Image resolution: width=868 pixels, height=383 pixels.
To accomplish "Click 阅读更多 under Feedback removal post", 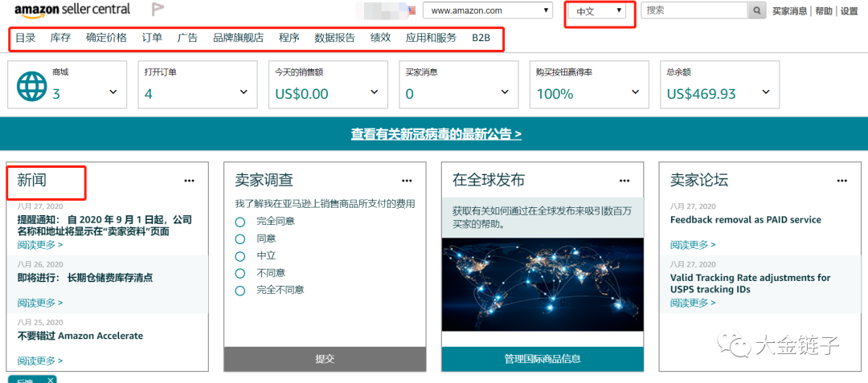I will [693, 244].
